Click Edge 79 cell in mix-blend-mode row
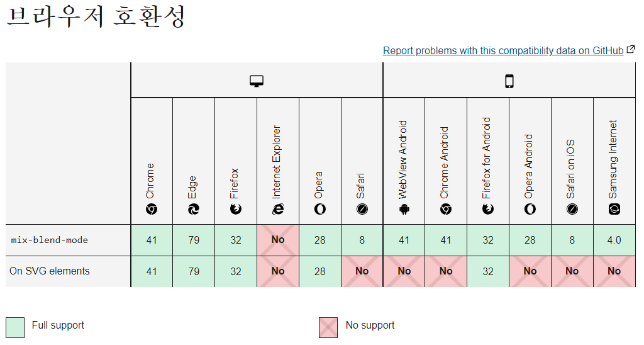The height and width of the screenshot is (345, 644). 194,240
